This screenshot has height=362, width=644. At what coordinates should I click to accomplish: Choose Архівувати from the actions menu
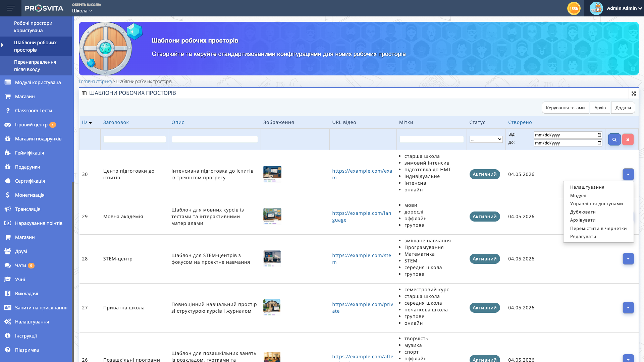coord(583,220)
